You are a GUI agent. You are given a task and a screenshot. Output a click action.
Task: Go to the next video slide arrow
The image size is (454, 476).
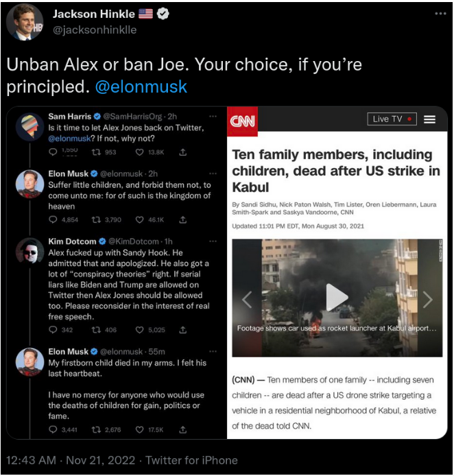point(428,299)
